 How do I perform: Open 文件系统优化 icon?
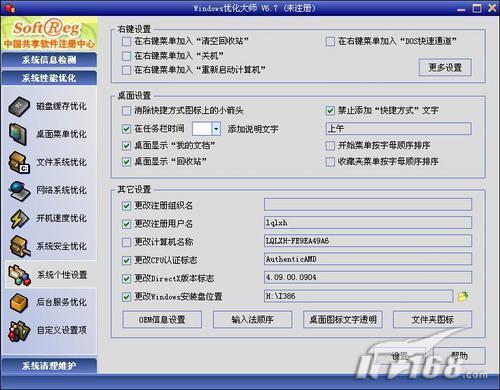[x=19, y=162]
